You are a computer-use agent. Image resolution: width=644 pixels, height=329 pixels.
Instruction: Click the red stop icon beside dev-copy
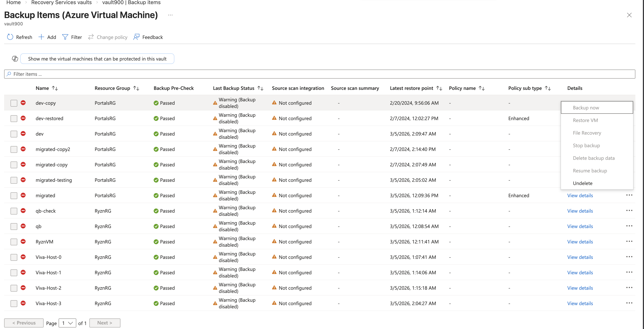click(23, 103)
